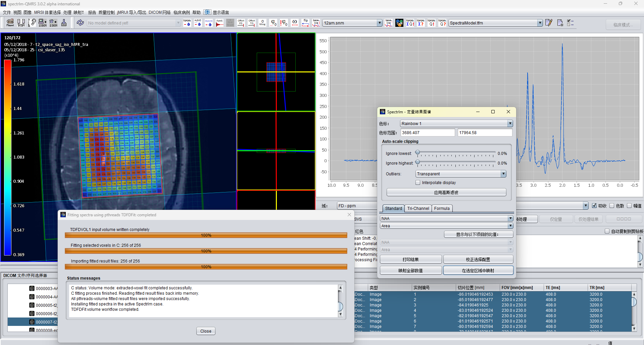The height and width of the screenshot is (345, 644).
Task: Apply zero filling tool icon
Action: pyautogui.click(x=262, y=23)
